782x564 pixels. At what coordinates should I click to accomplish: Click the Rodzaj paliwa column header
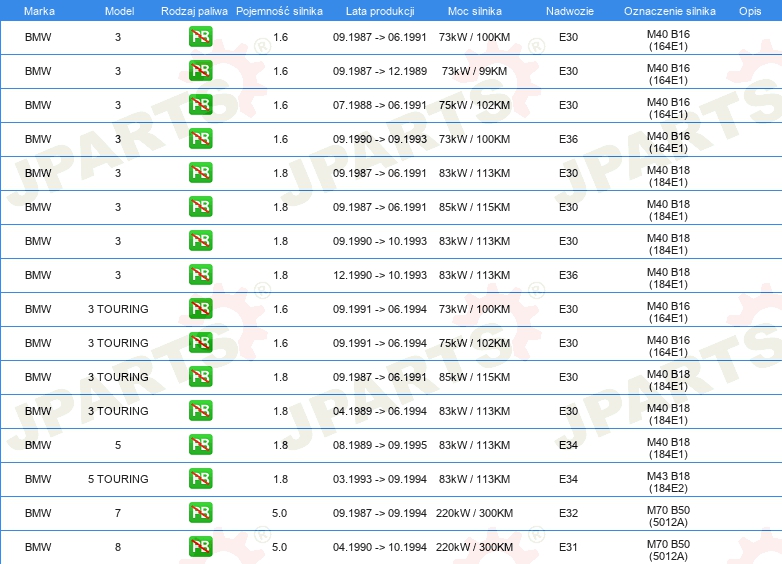(194, 11)
